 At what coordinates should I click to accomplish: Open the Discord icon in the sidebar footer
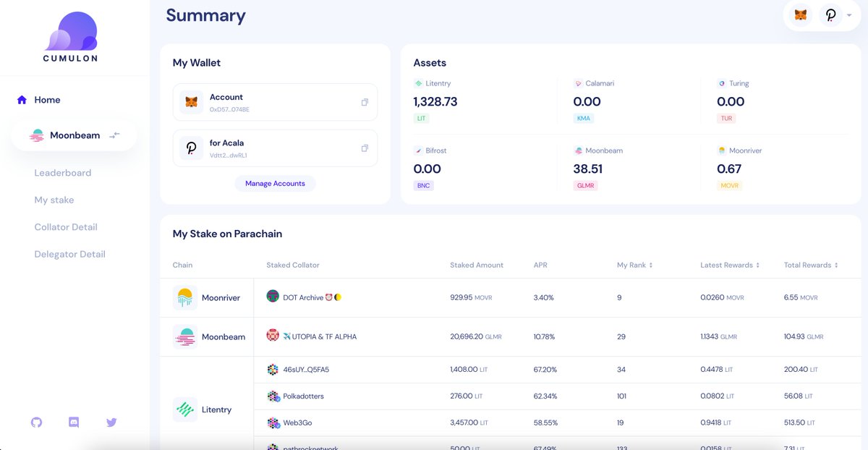tap(73, 422)
